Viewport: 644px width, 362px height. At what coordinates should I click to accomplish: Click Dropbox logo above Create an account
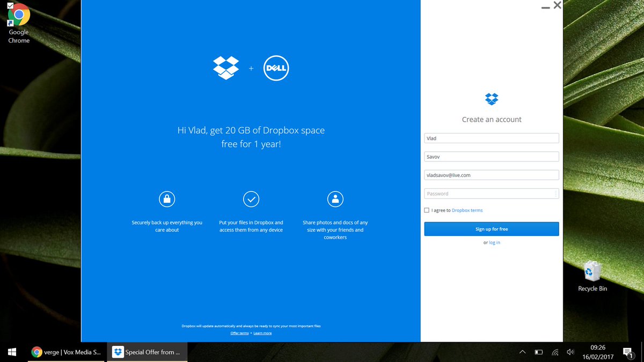coord(492,99)
